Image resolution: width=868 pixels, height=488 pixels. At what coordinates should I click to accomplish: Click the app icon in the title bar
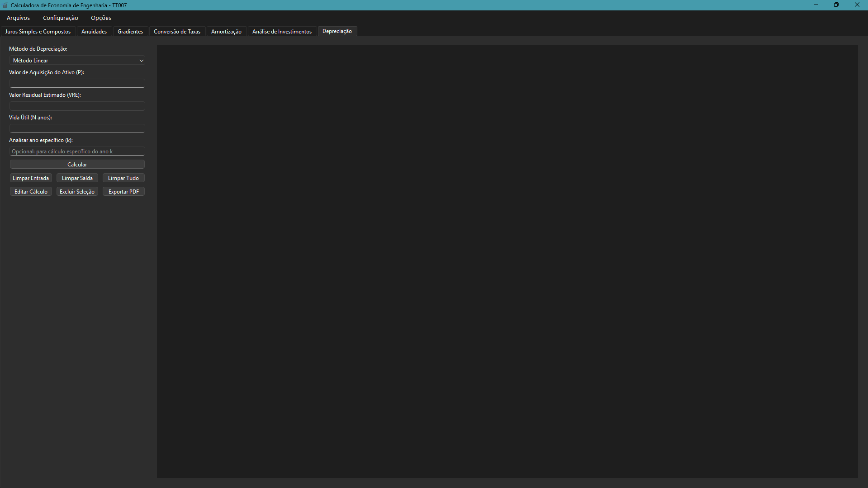point(5,5)
